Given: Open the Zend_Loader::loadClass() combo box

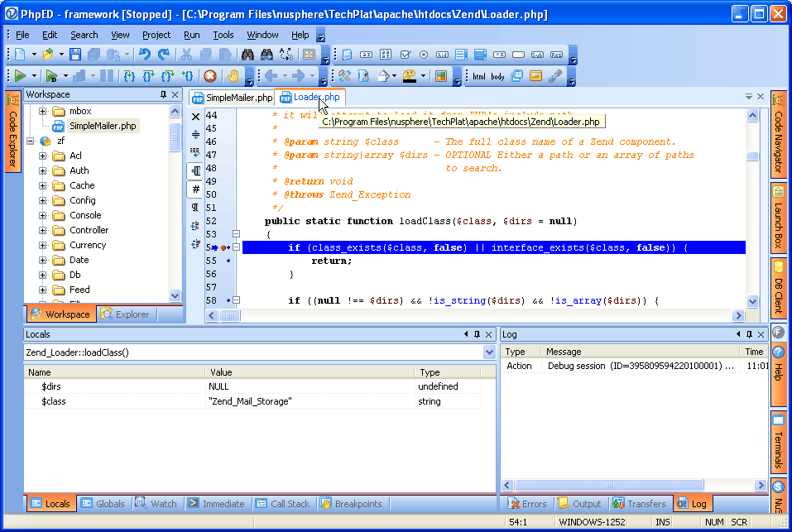Looking at the screenshot, I should pyautogui.click(x=489, y=352).
